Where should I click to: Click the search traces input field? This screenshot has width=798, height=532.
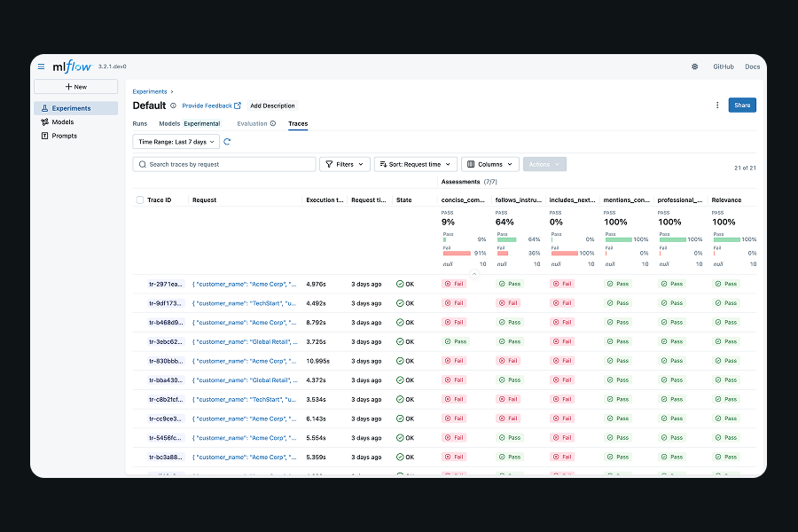tap(224, 164)
